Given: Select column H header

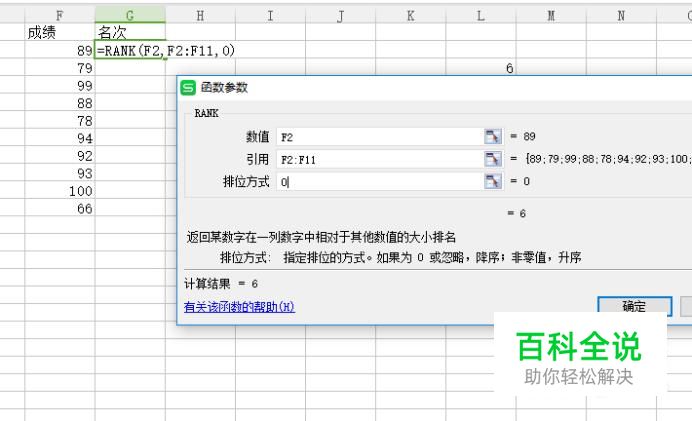Looking at the screenshot, I should (x=200, y=16).
